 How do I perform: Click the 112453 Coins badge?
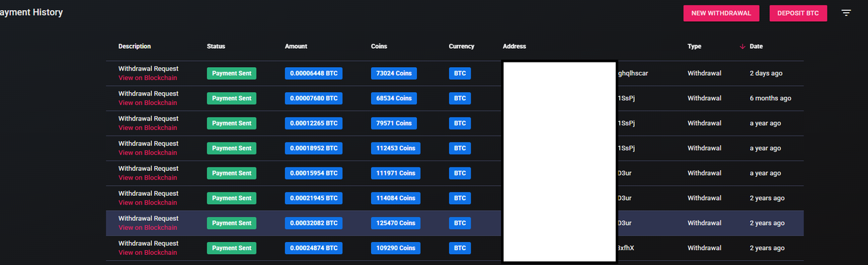pyautogui.click(x=396, y=148)
